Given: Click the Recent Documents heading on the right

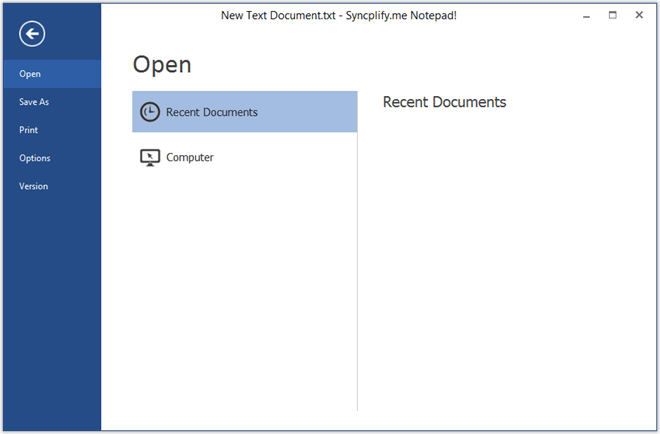Looking at the screenshot, I should pyautogui.click(x=444, y=102).
